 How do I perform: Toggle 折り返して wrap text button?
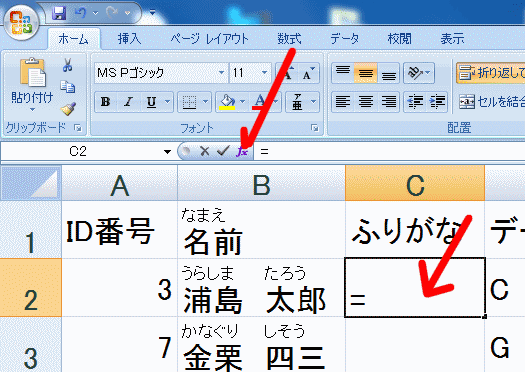[491, 73]
